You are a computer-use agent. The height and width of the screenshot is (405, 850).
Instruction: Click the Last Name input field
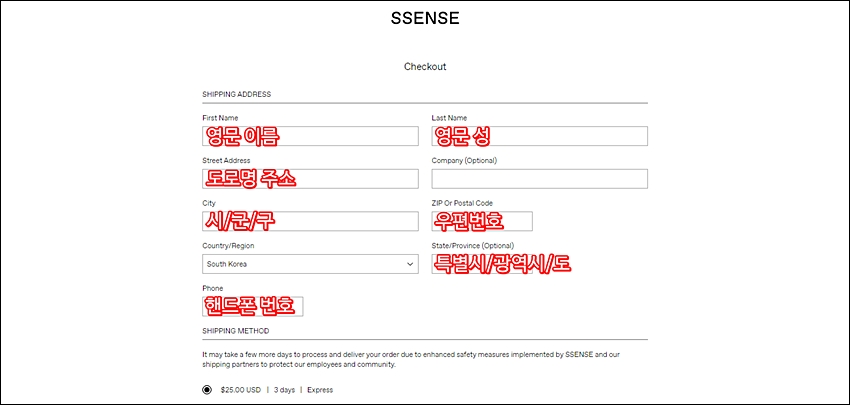(x=539, y=136)
